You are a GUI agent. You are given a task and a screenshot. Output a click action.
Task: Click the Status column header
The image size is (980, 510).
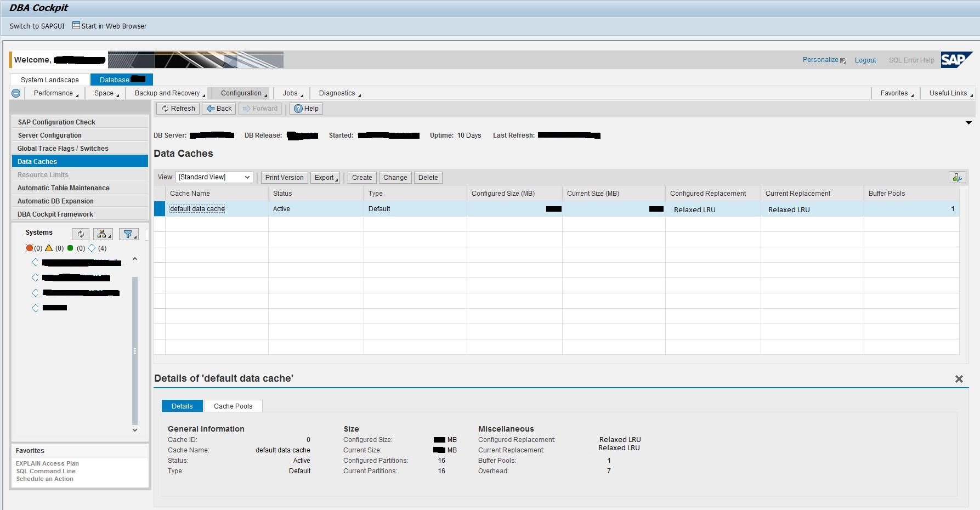(x=316, y=194)
